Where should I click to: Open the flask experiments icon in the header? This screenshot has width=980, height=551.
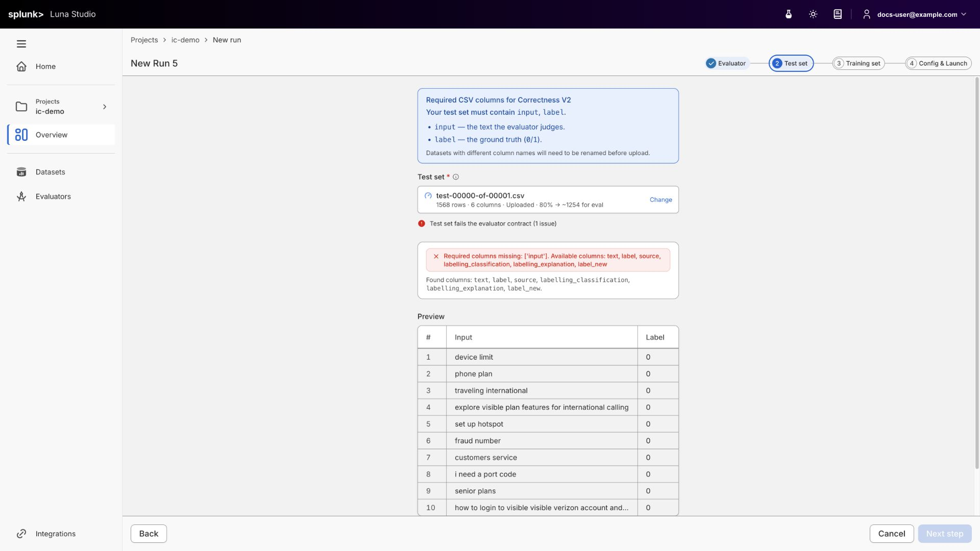[789, 14]
